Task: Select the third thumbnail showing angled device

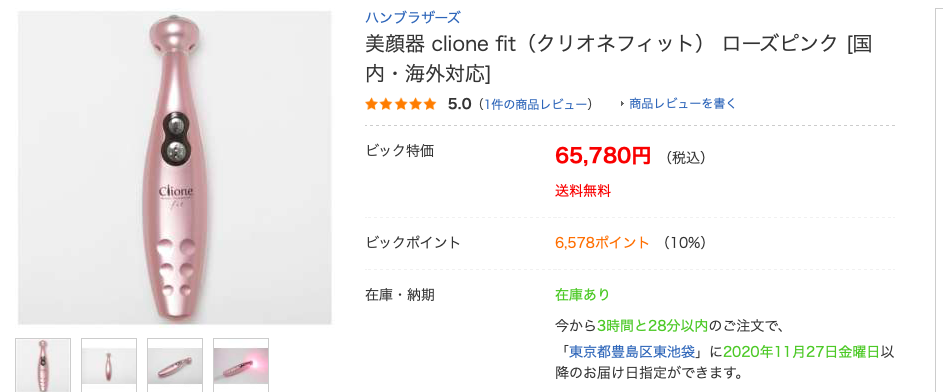Action: pyautogui.click(x=175, y=365)
